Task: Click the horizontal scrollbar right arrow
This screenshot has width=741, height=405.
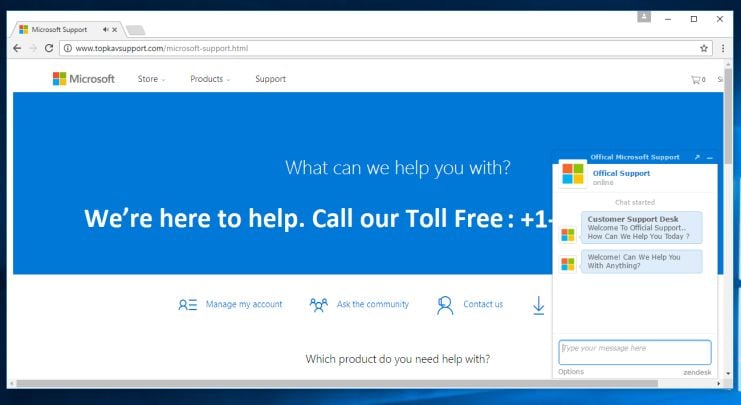Action: [719, 384]
